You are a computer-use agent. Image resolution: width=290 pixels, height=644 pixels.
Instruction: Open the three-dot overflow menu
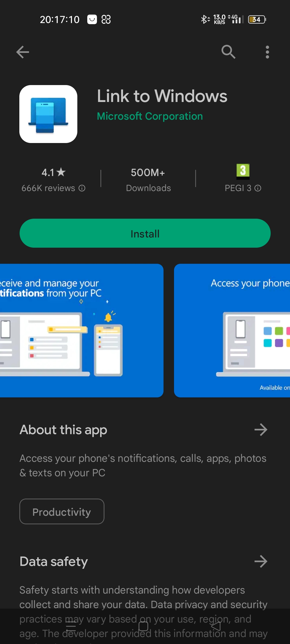267,52
